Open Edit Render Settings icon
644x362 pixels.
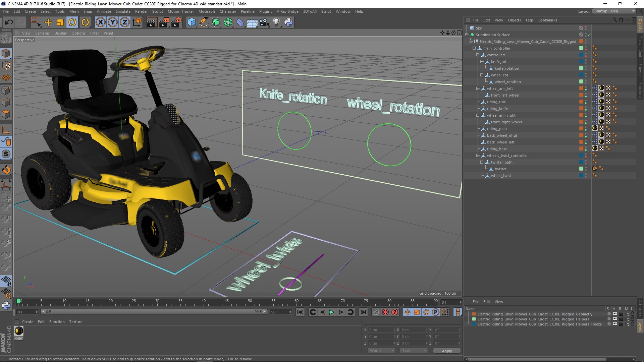click(176, 22)
